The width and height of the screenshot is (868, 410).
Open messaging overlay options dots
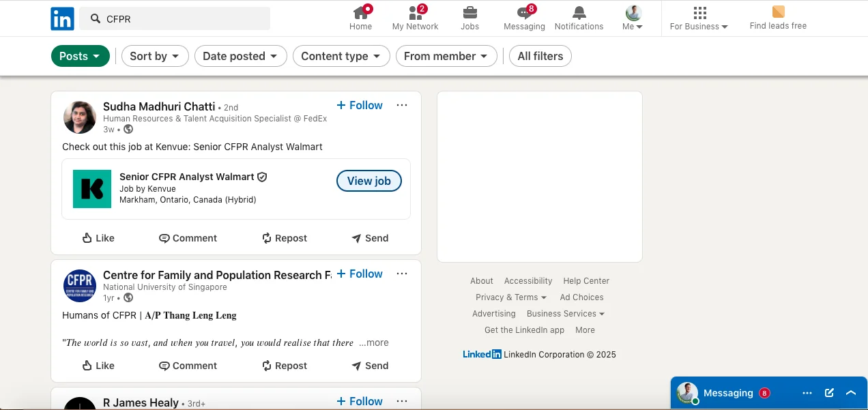(x=807, y=393)
